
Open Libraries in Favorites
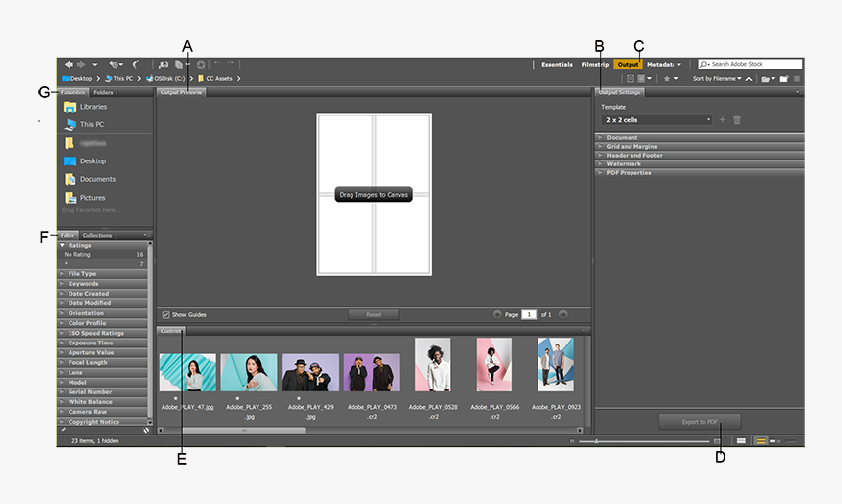point(85,107)
